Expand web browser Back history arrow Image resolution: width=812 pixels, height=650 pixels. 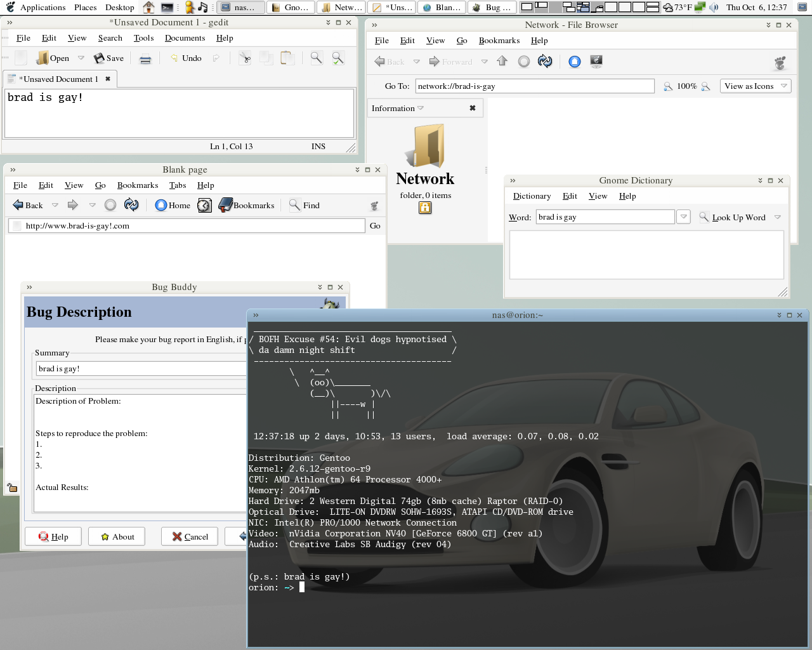tap(55, 205)
